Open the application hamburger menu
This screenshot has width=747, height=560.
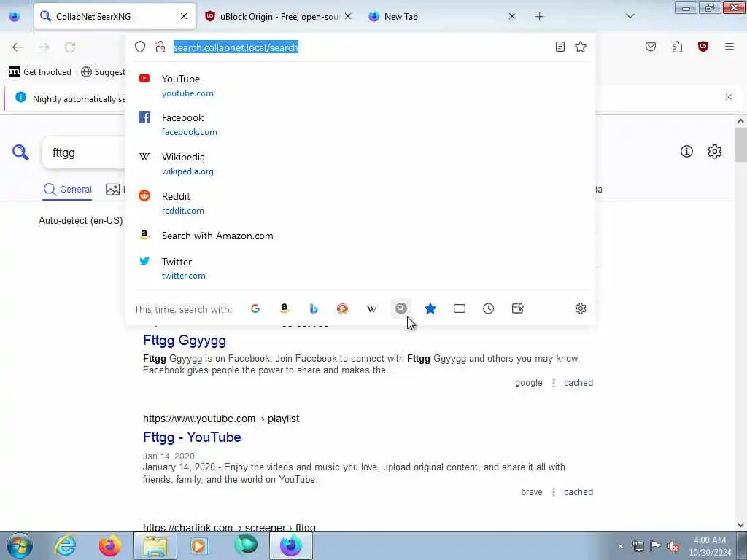(729, 47)
